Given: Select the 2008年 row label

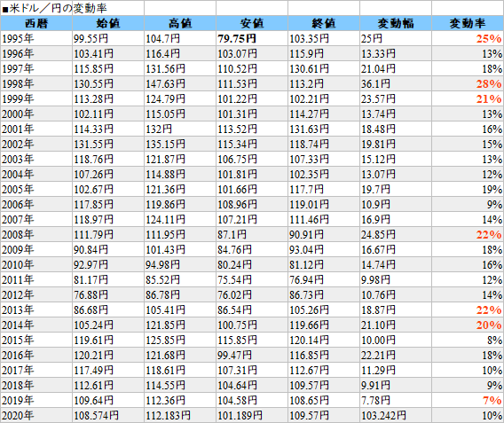Looking at the screenshot, I should [18, 235].
